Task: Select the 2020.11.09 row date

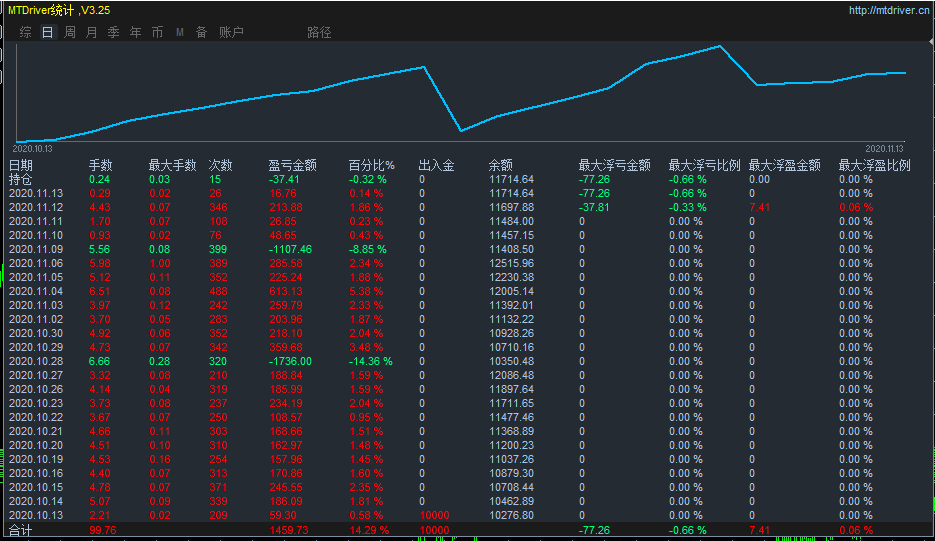Action: pyautogui.click(x=35, y=249)
